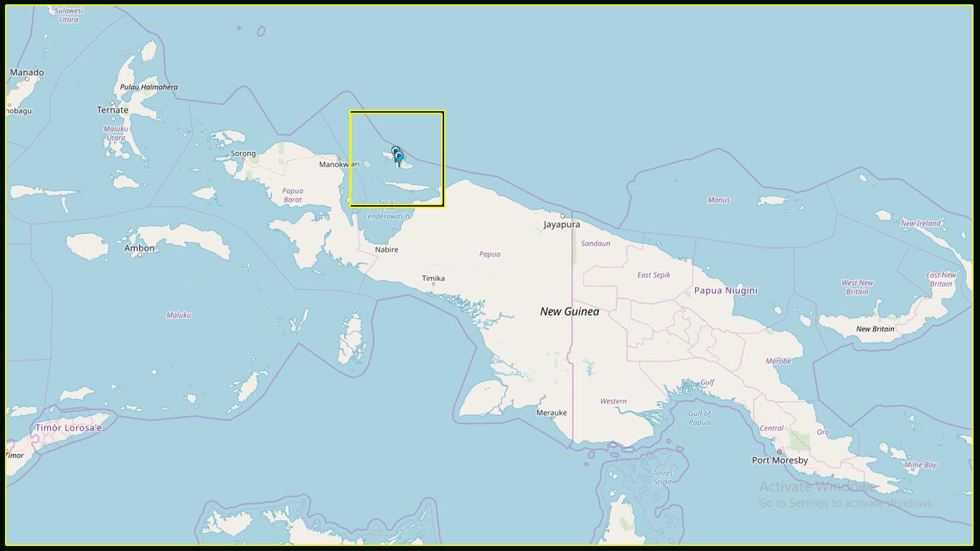
Task: Click the Papua Niugini region label
Action: tap(725, 290)
